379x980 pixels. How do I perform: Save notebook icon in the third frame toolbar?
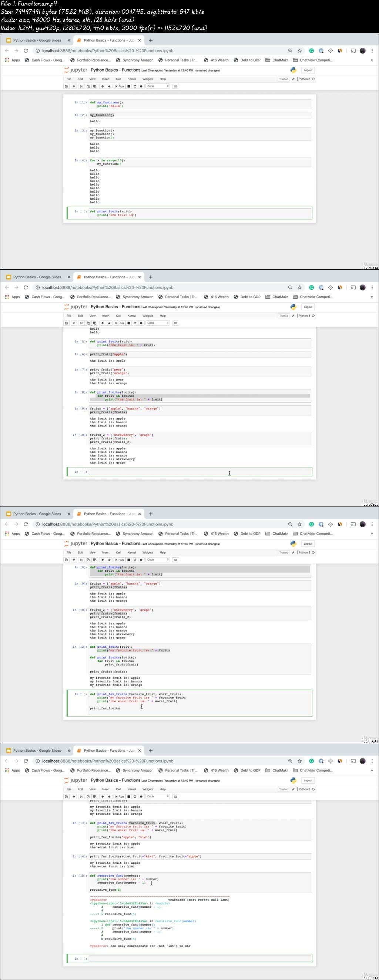[67, 559]
